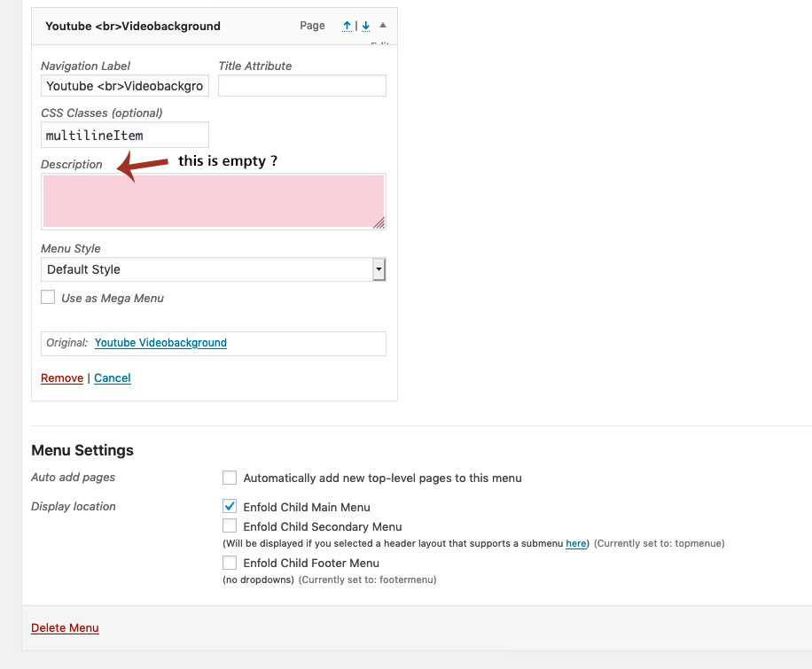
Task: Collapse the Youtube Videobackground menu item
Action: tap(383, 26)
